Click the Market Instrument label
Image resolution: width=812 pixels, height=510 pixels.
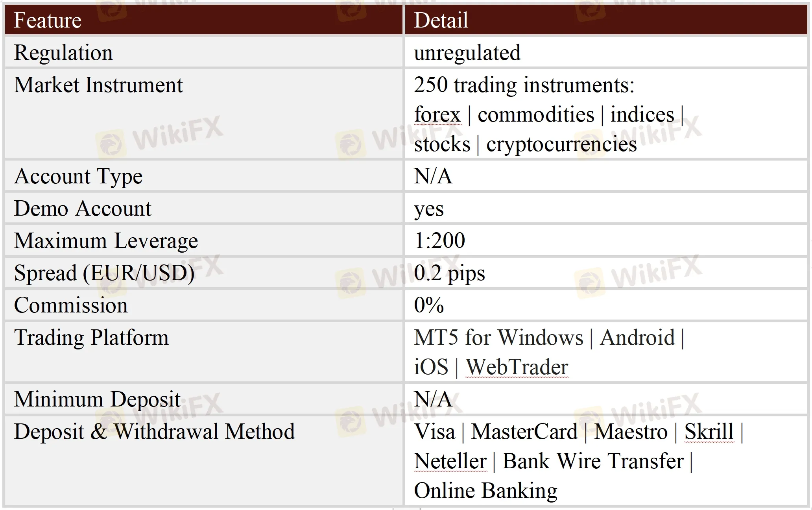point(98,85)
